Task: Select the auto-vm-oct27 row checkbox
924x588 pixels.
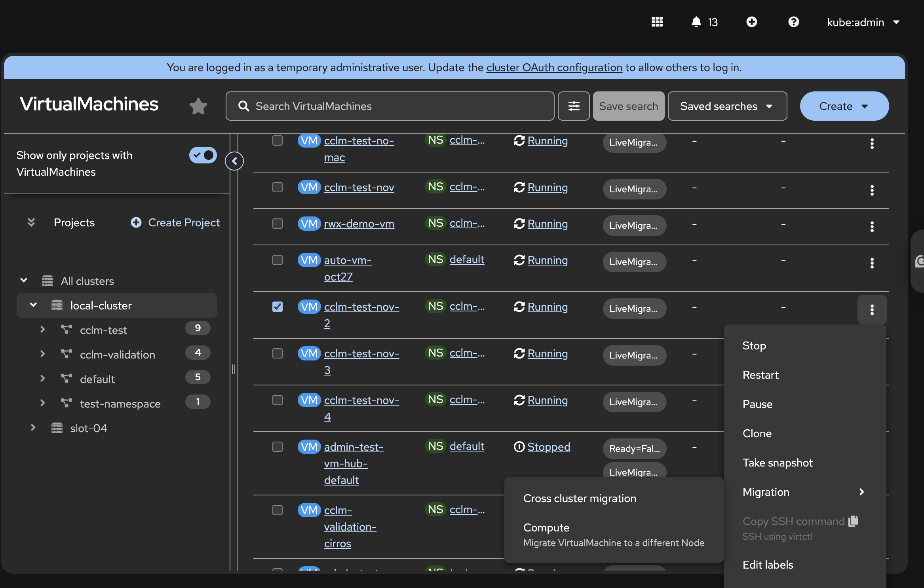Action: click(x=278, y=260)
